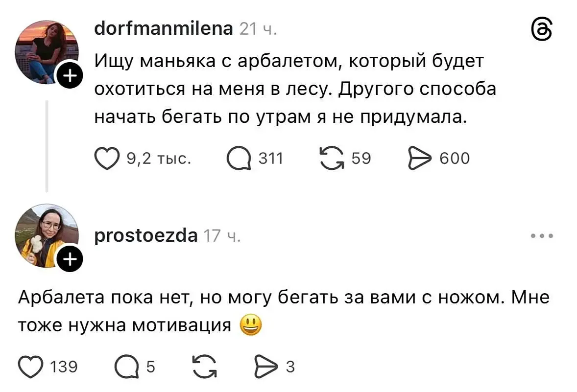Like the prostoezda reply heart icon
The image size is (577, 392).
click(x=30, y=367)
